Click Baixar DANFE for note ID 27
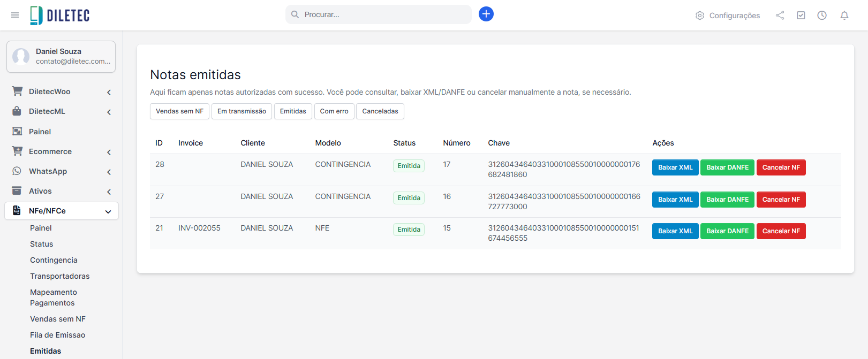868x359 pixels. (x=727, y=200)
